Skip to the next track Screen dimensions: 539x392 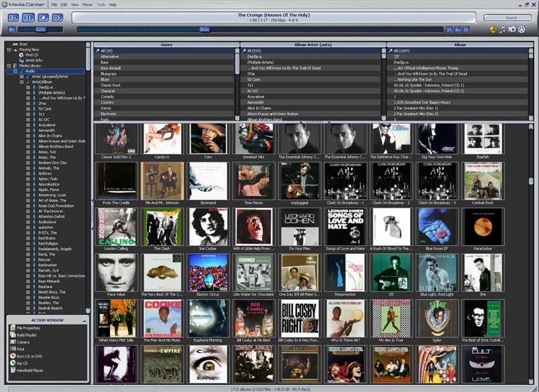[x=58, y=18]
